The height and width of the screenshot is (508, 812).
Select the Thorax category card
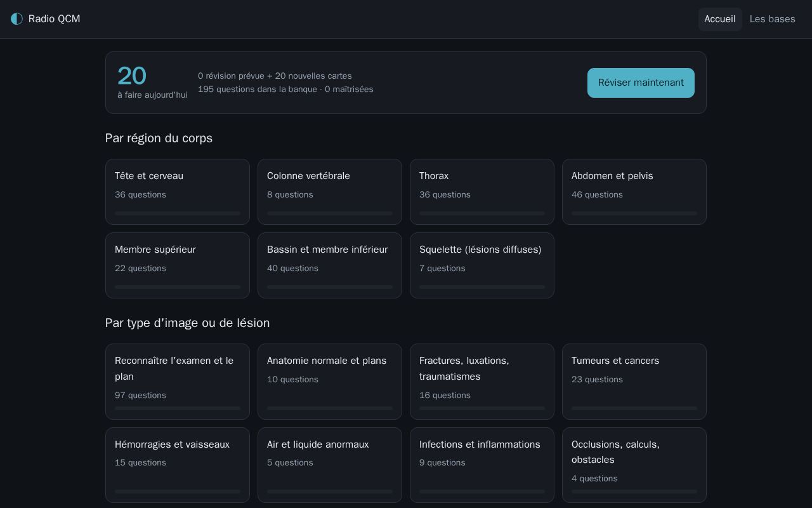tap(482, 192)
